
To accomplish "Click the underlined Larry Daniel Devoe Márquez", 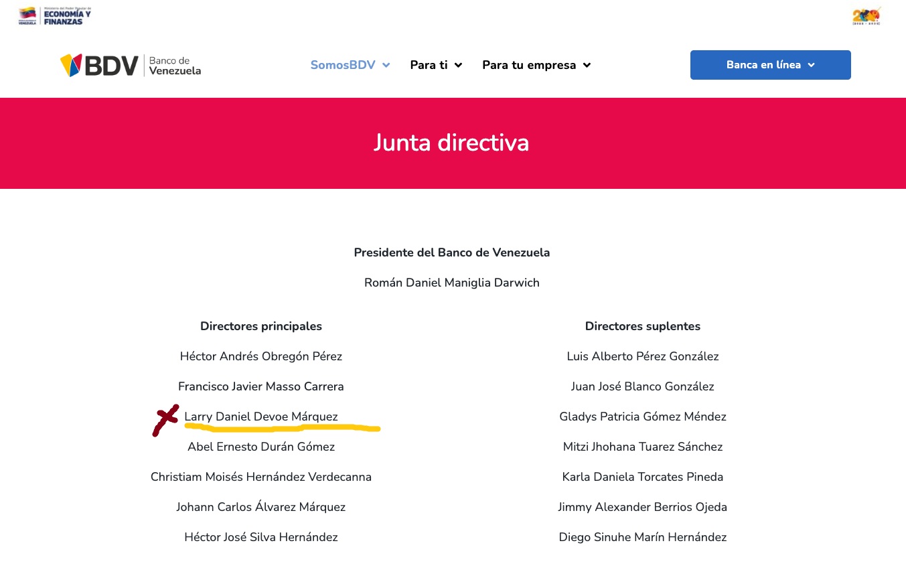I will tap(261, 417).
